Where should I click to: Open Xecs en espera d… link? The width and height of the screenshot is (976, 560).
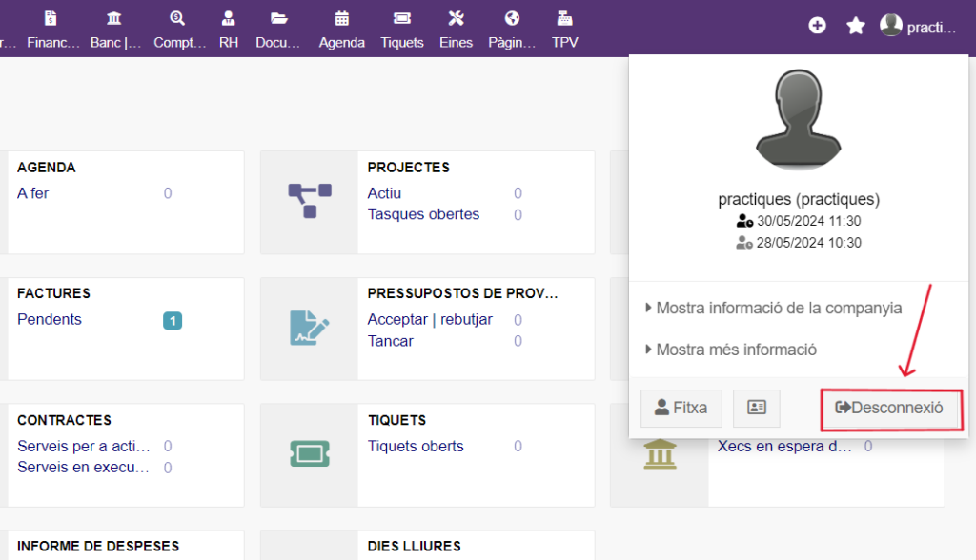coord(784,446)
